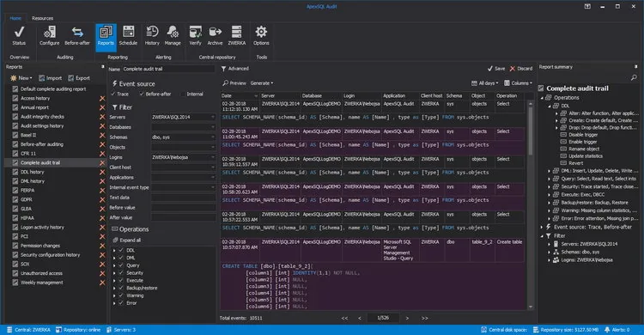Click the Verify central repository icon

[196, 36]
